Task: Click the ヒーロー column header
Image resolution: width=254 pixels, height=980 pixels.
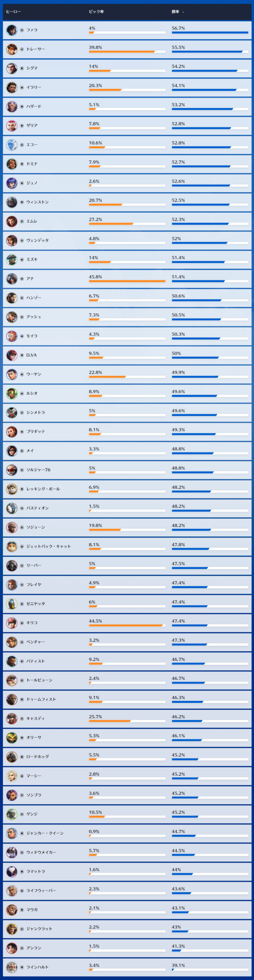Action: tap(13, 11)
